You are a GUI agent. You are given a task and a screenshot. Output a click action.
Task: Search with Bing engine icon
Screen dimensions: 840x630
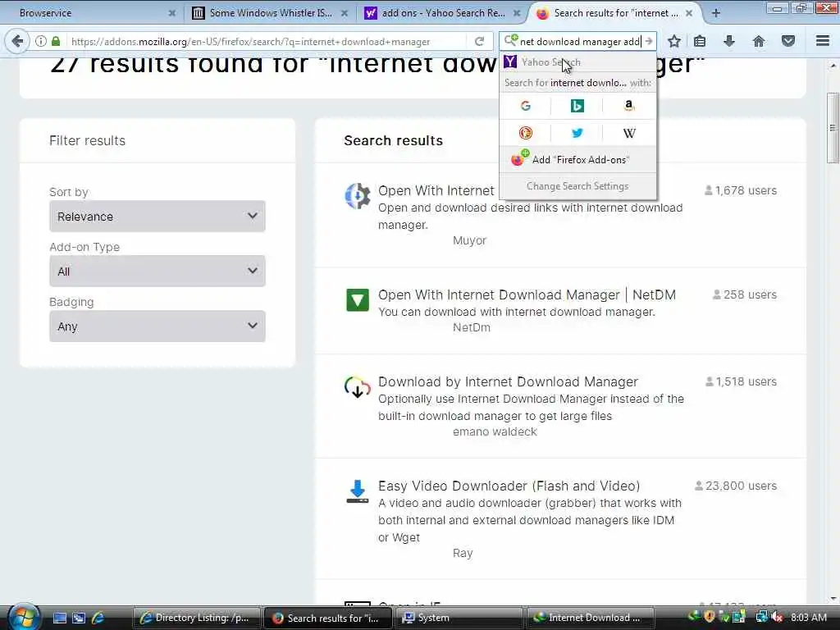577,106
